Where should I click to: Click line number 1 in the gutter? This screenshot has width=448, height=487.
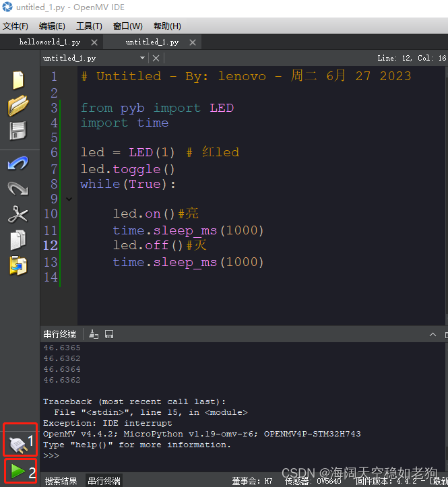(54, 76)
